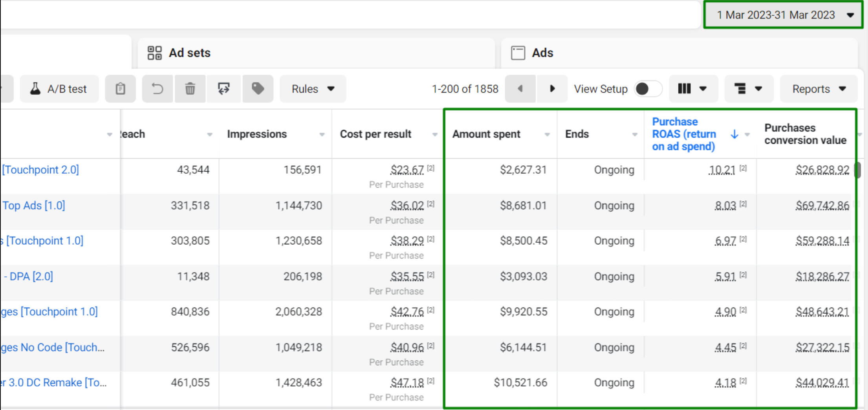Click the vertical scrollbar thumb of table
The height and width of the screenshot is (410, 868).
click(x=858, y=170)
